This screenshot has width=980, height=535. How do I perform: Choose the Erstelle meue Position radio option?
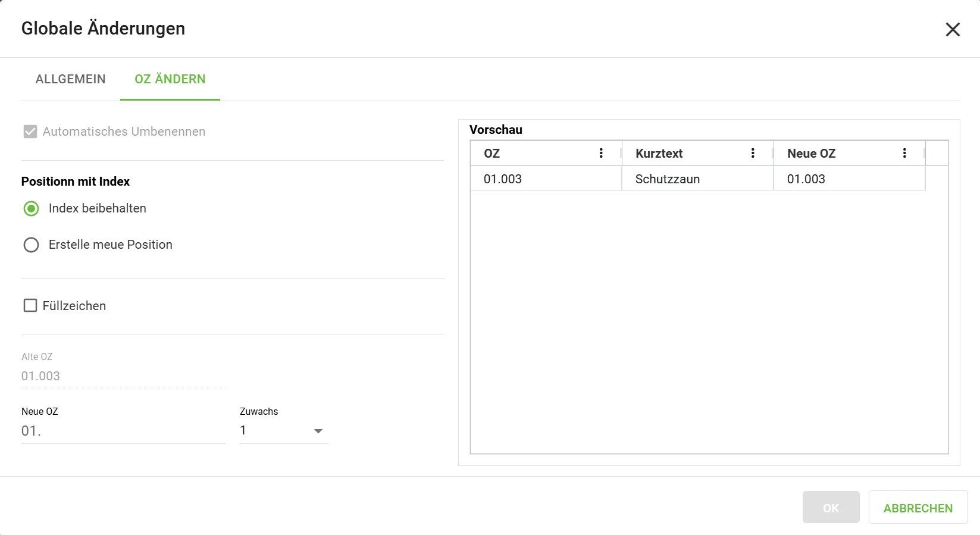pos(31,245)
